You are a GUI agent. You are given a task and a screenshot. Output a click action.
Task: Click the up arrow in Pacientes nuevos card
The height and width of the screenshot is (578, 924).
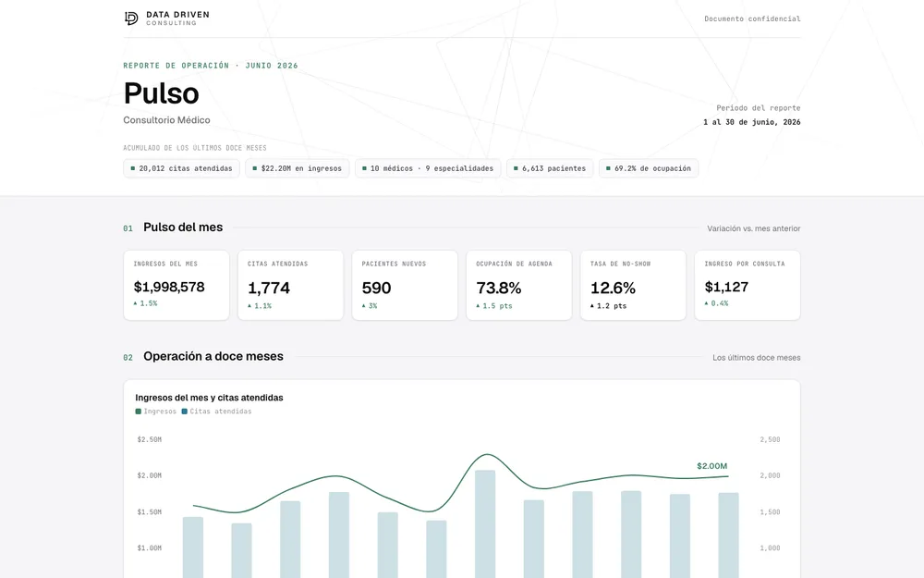(363, 305)
